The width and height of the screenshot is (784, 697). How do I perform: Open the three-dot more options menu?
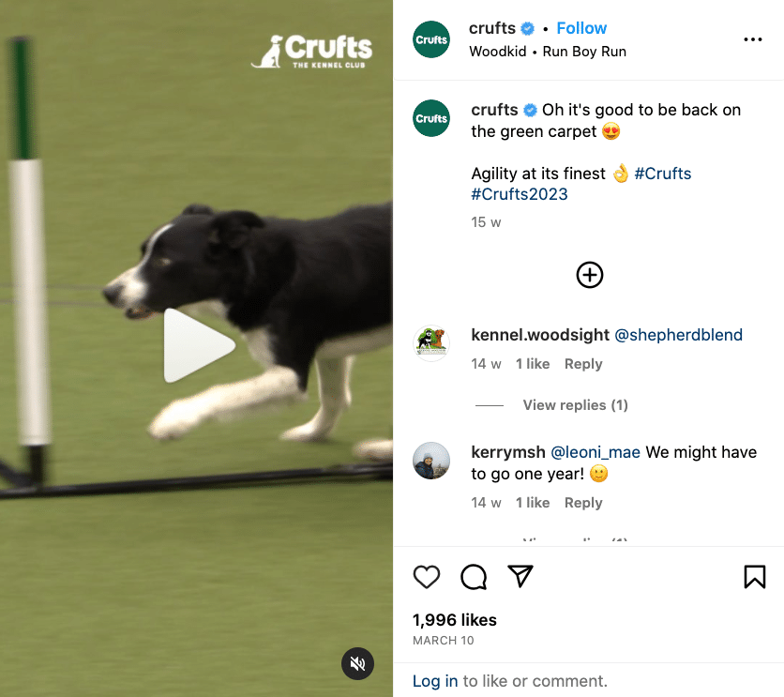[x=752, y=39]
